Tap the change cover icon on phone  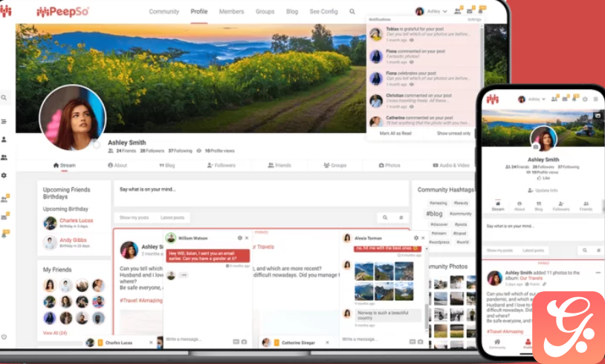[x=598, y=115]
